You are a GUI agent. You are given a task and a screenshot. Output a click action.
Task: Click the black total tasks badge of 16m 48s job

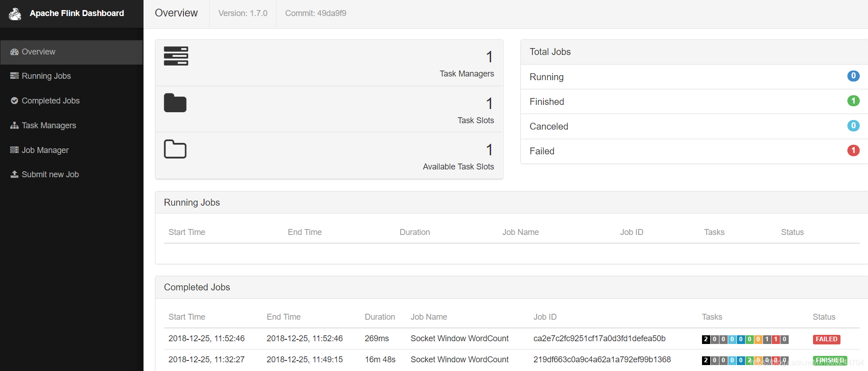[706, 360]
